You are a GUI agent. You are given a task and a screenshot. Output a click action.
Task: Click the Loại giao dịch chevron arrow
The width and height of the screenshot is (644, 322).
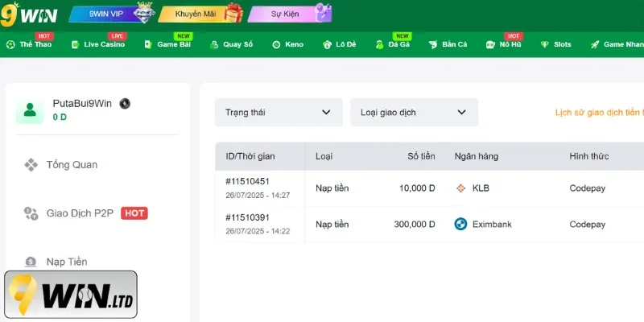point(461,112)
